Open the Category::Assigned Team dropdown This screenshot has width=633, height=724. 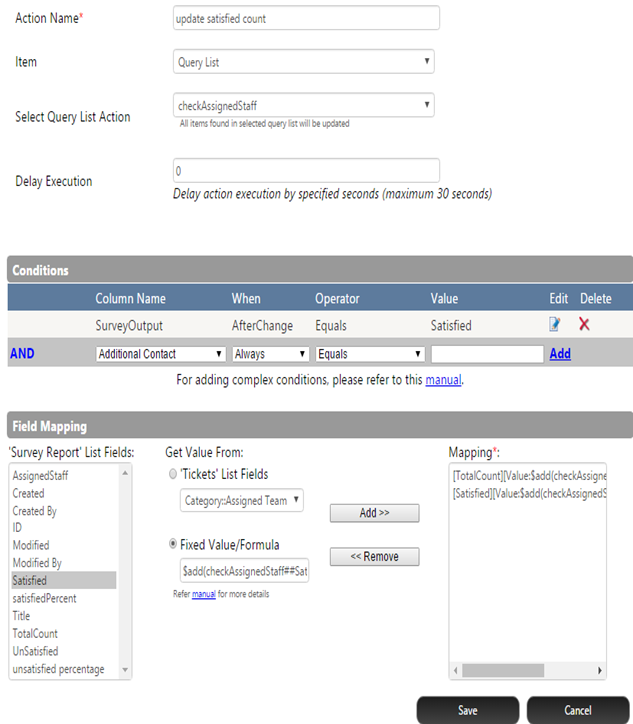[x=242, y=500]
